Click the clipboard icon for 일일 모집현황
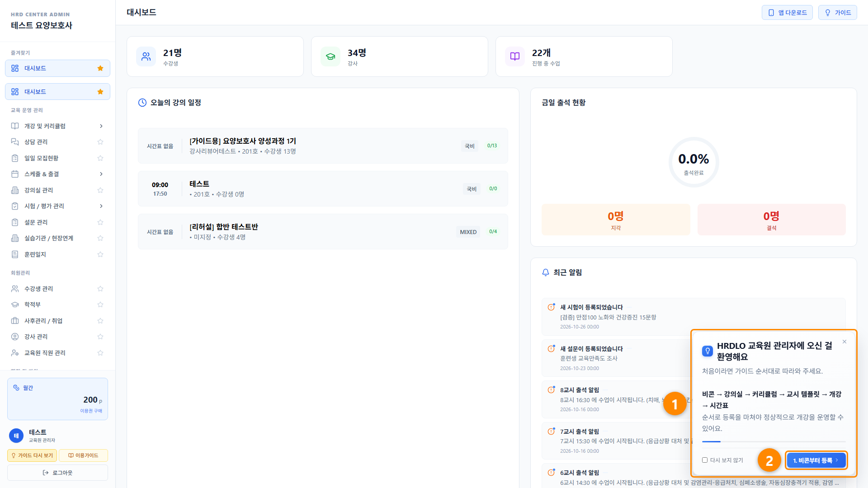868x488 pixels. click(x=15, y=158)
